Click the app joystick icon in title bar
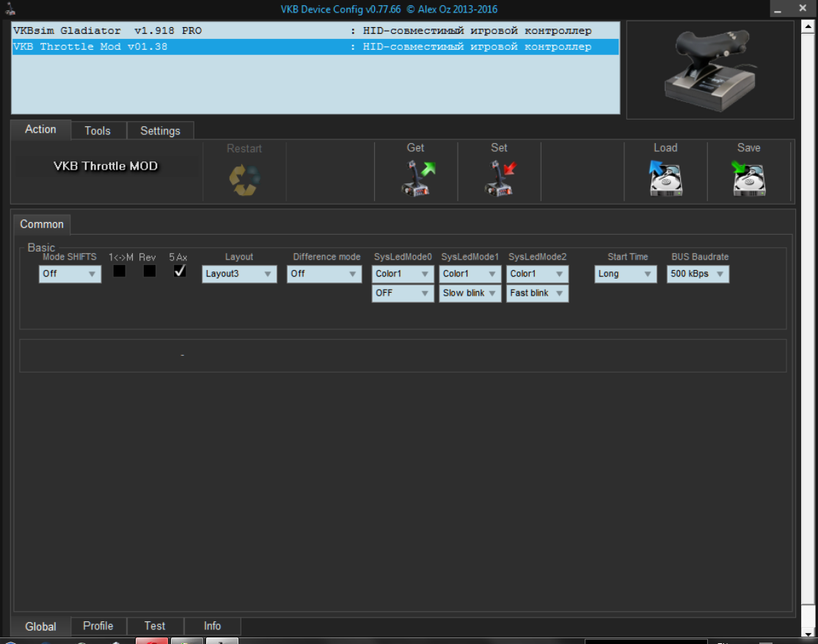Viewport: 818px width, 644px height. point(10,8)
